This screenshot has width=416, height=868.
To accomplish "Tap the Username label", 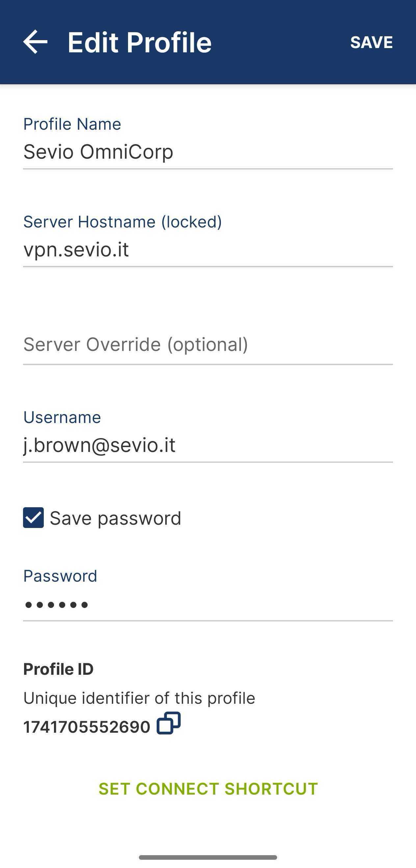I will (62, 417).
